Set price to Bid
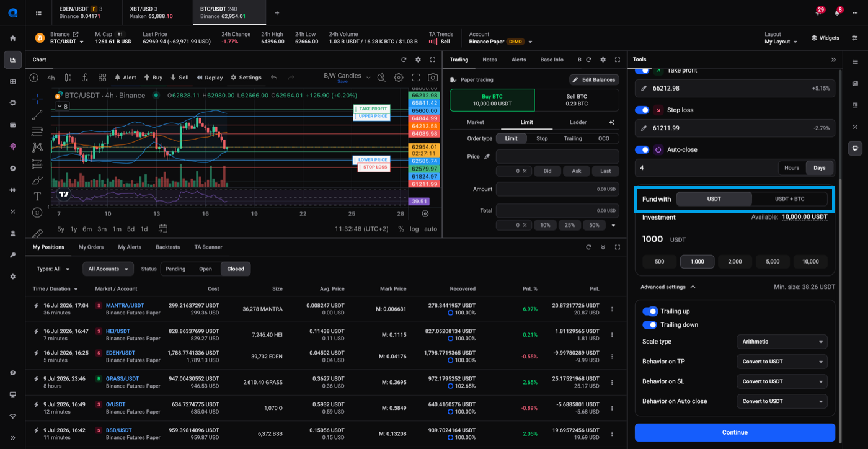 tap(547, 171)
